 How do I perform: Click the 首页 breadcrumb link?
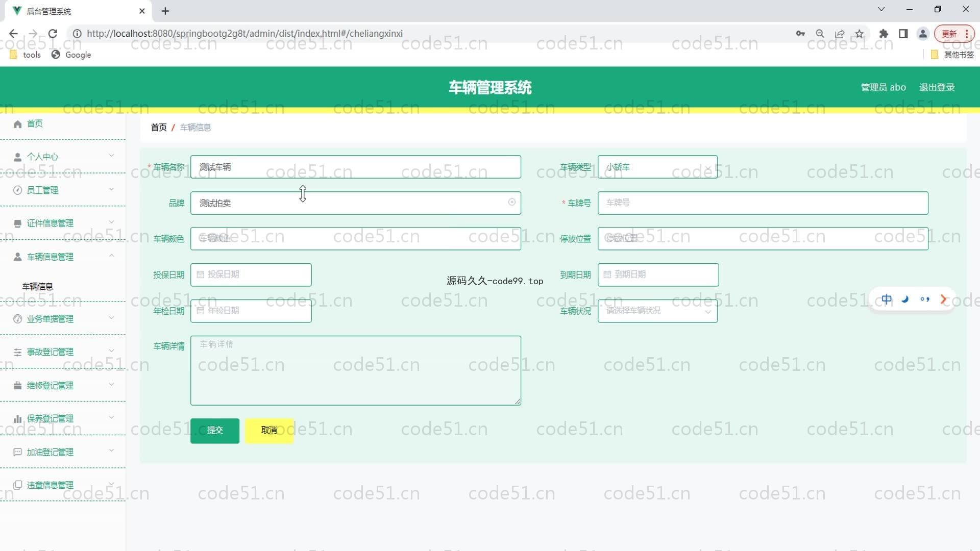(x=159, y=128)
